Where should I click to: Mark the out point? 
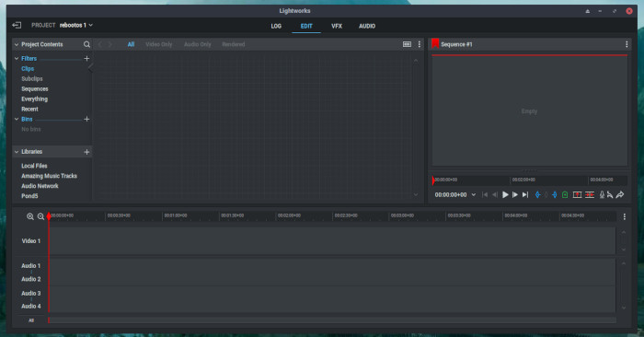point(555,195)
